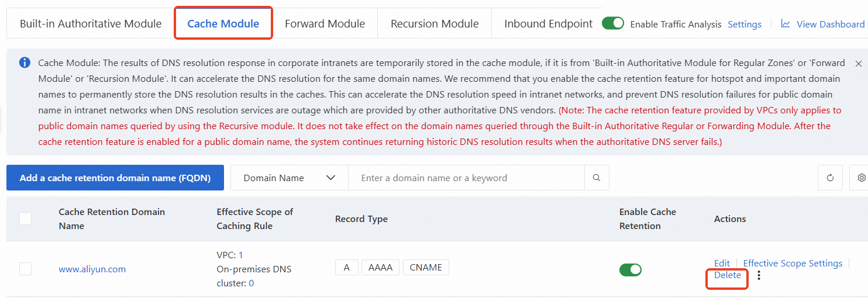Open the Forward Module tab
The height and width of the screenshot is (298, 868).
tap(325, 24)
